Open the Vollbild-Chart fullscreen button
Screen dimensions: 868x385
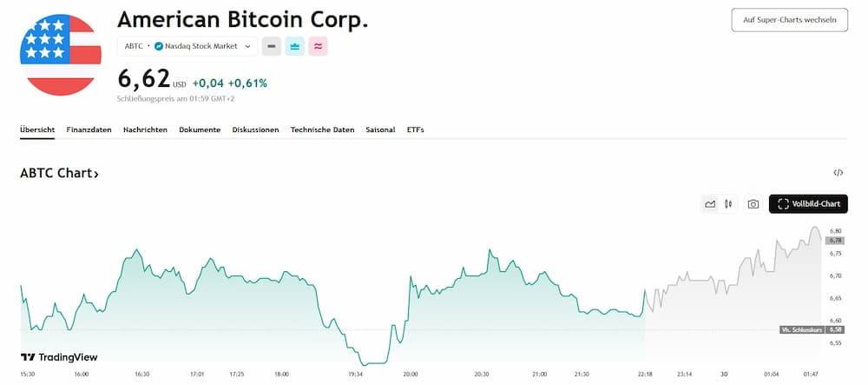(x=808, y=204)
